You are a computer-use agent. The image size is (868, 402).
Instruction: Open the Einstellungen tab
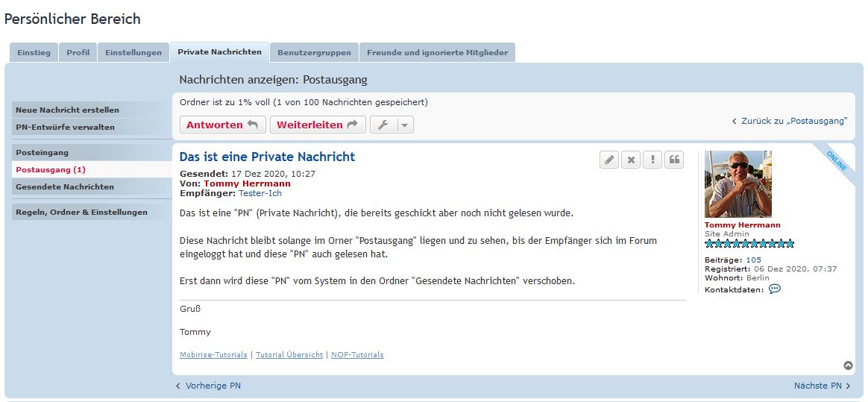click(133, 53)
